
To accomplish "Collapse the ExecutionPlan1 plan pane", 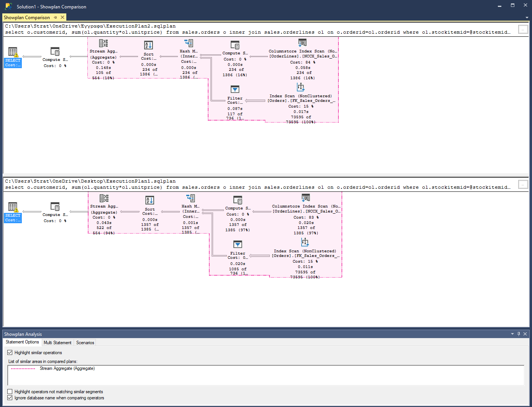I will (523, 184).
